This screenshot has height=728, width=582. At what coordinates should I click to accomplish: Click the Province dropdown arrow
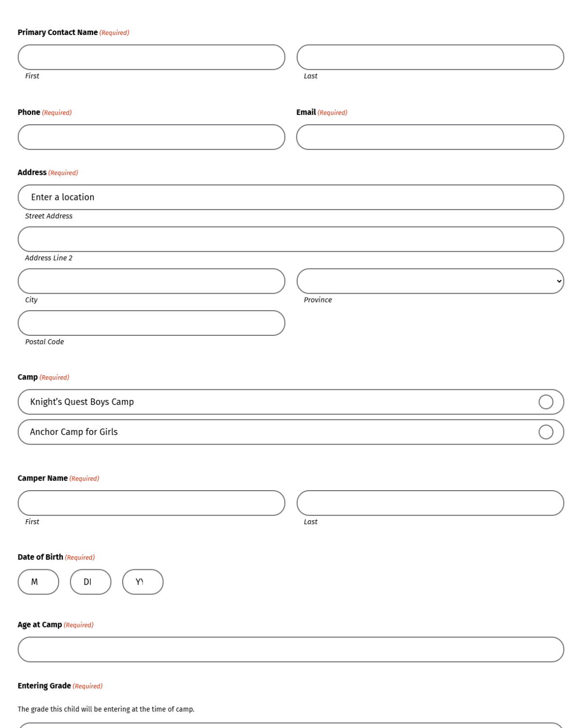(x=559, y=281)
